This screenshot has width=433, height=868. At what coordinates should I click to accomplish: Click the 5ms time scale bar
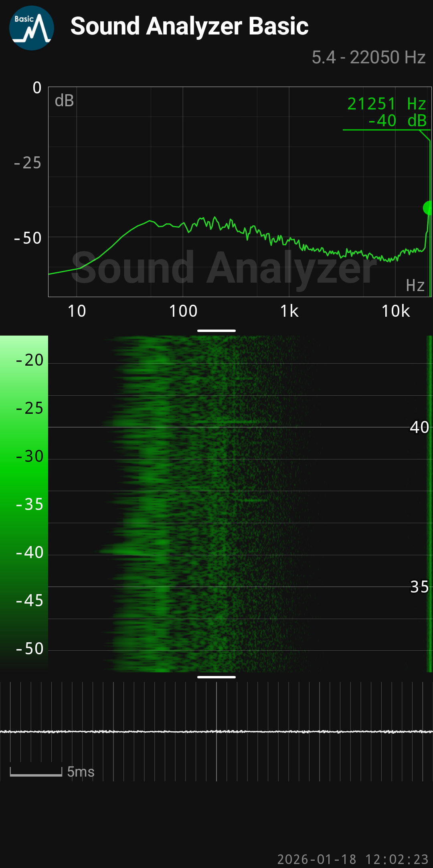tap(36, 772)
